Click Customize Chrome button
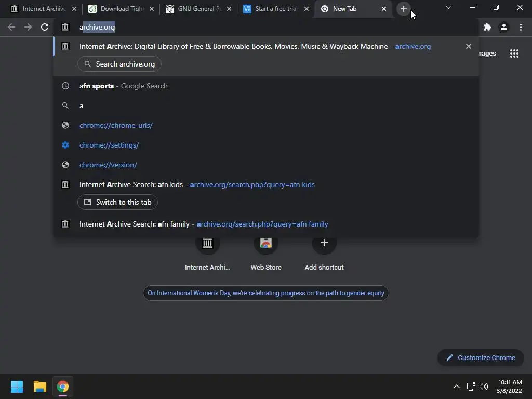Image resolution: width=532 pixels, height=399 pixels. [x=481, y=357]
